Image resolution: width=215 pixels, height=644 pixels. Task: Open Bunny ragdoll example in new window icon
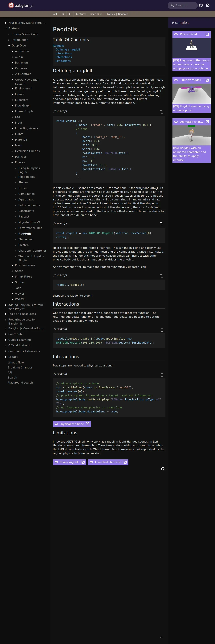coord(207,80)
